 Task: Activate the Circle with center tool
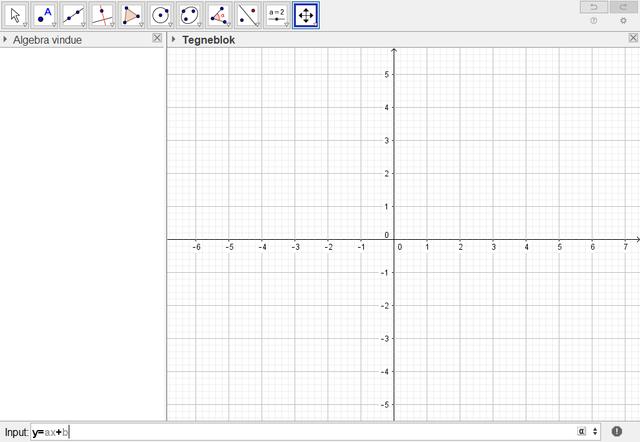click(x=160, y=15)
